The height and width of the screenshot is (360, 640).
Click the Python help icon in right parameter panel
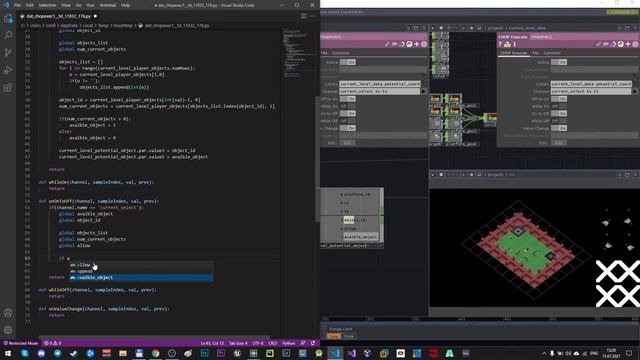507,44
